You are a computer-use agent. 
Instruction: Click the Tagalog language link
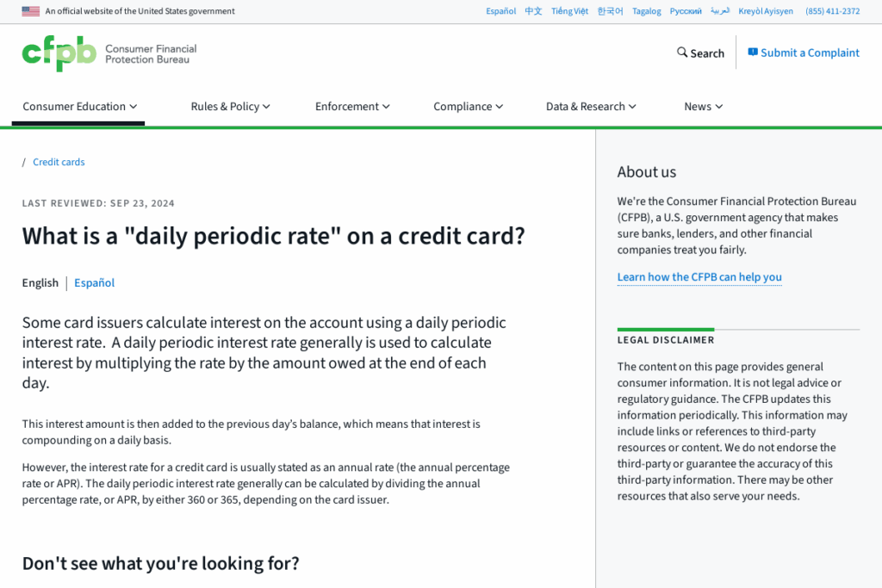(x=646, y=10)
